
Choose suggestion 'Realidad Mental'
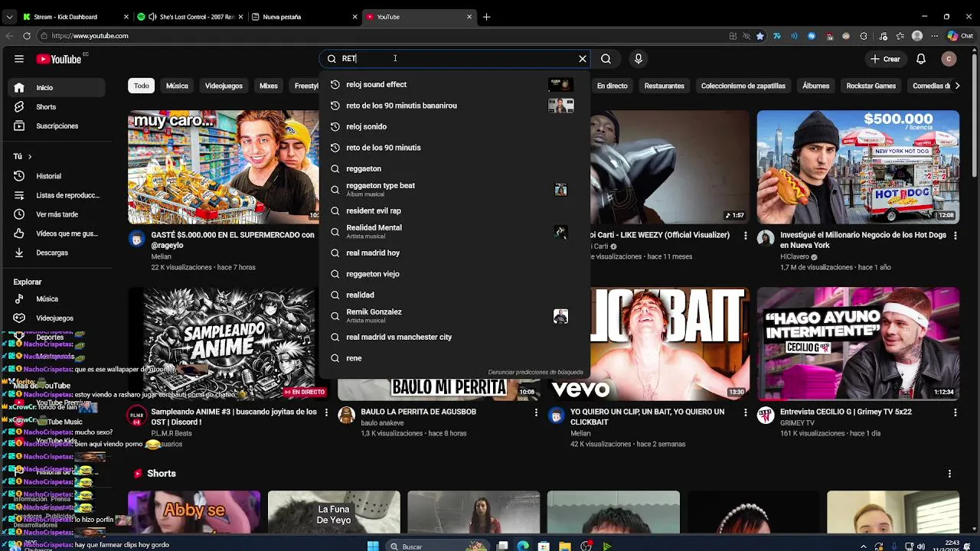[x=454, y=232]
